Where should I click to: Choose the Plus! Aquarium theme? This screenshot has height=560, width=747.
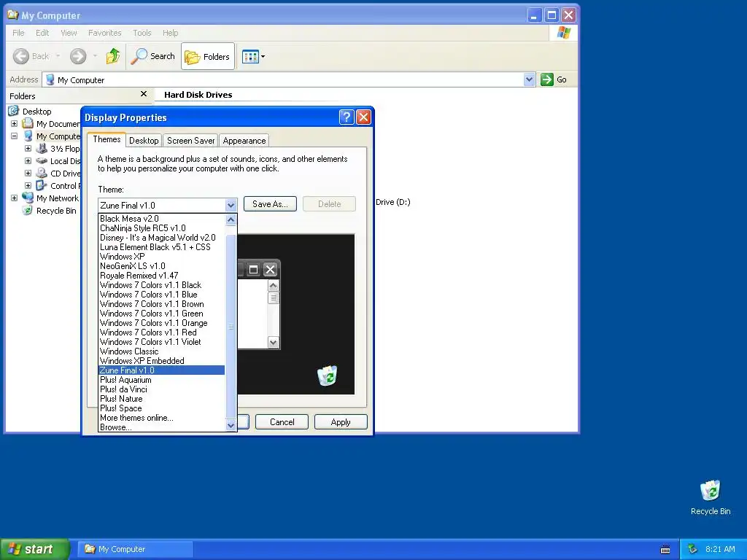(161, 380)
